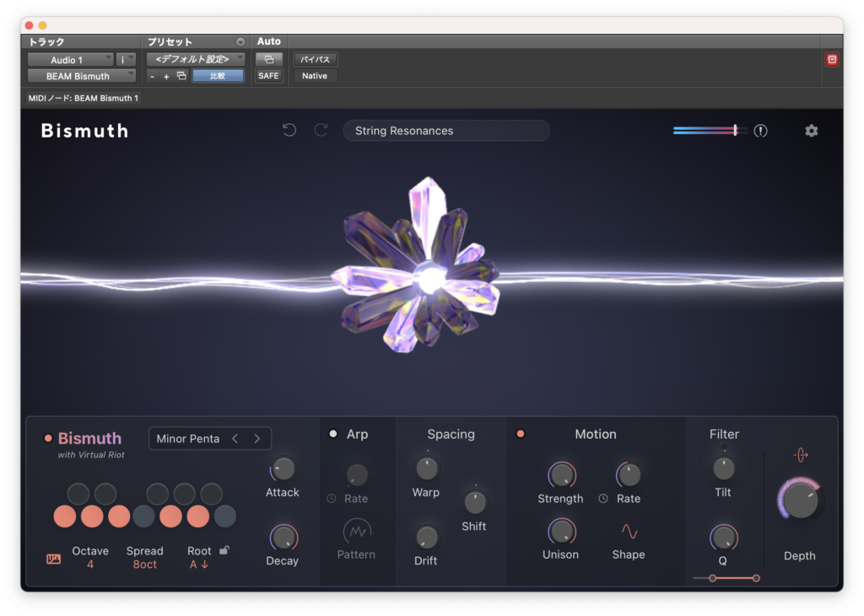Toggle first lower orange note circle
Image resolution: width=864 pixels, height=616 pixels.
65,516
